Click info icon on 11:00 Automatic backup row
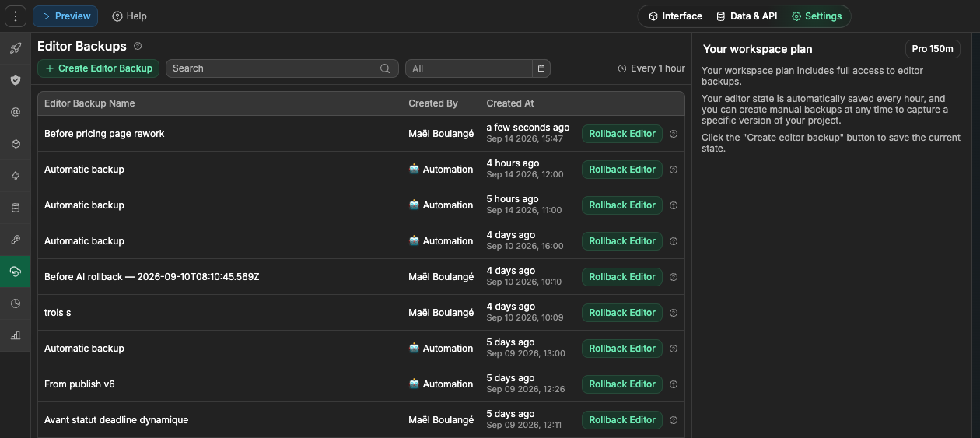The height and width of the screenshot is (438, 980). click(674, 205)
